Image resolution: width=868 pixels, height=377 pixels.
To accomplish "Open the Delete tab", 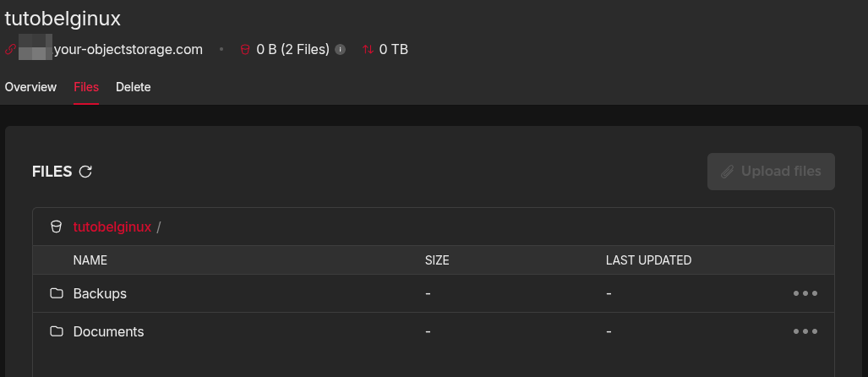I will click(134, 87).
